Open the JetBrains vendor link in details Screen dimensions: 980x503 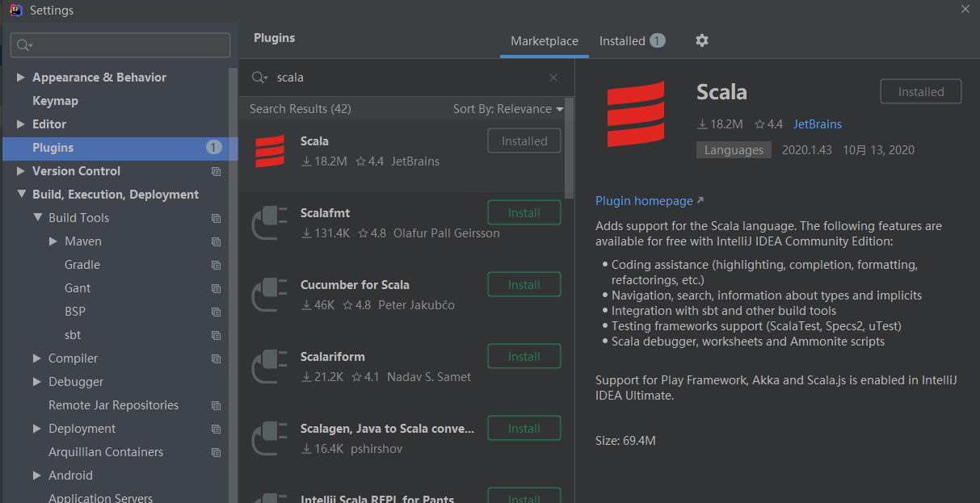point(818,124)
